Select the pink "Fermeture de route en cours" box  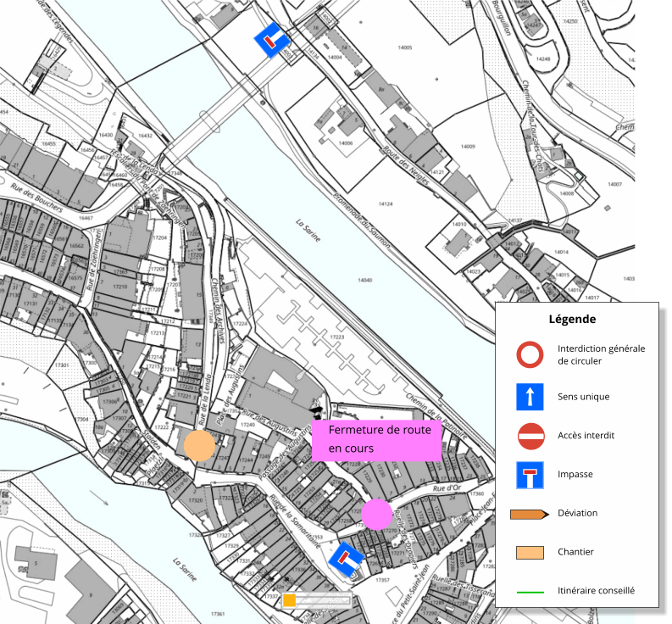376,439
